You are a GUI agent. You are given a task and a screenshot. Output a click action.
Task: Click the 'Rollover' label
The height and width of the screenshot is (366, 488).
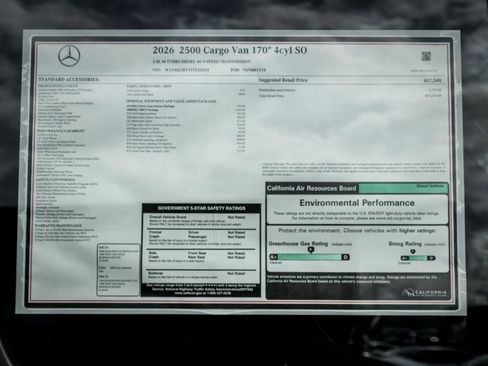(156, 273)
